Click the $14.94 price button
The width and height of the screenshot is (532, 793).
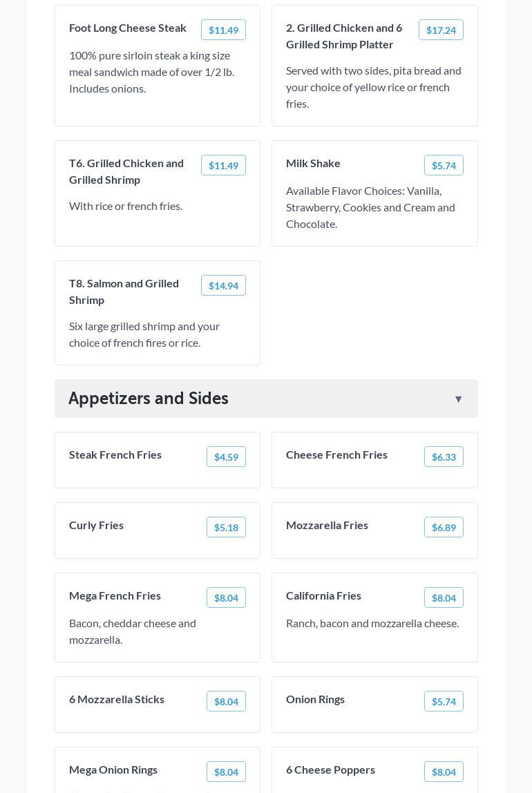point(223,285)
